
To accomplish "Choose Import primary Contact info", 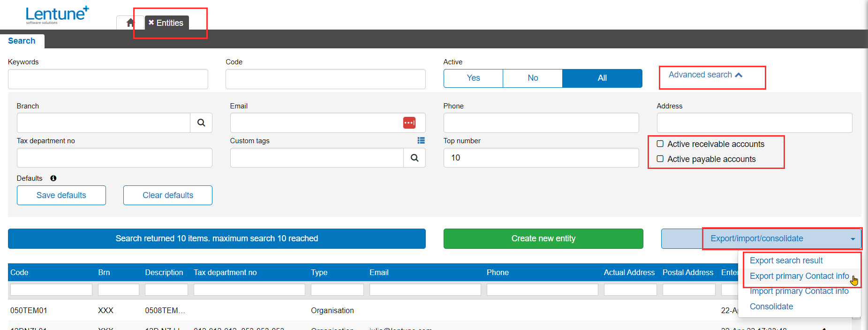I will tap(799, 291).
